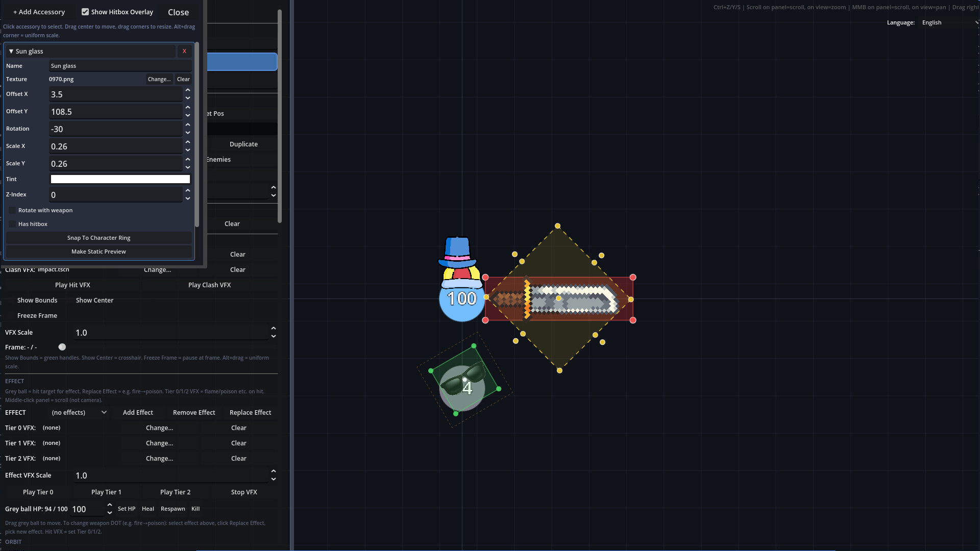
Task: Uncheck Show Hitbox Overlay
Action: (86, 12)
